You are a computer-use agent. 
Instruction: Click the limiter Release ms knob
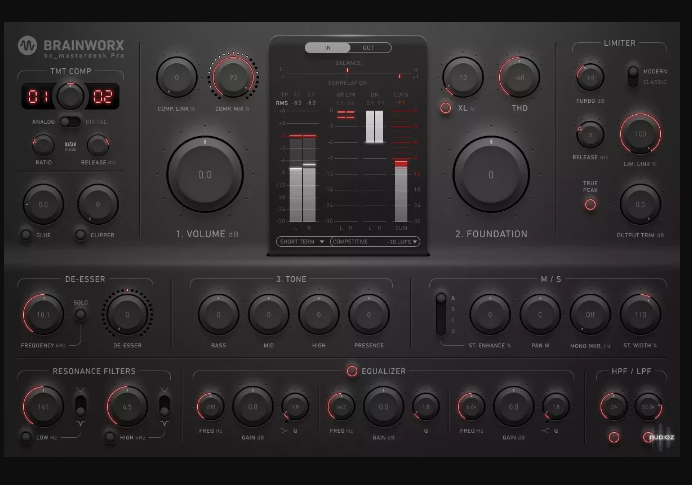click(590, 135)
